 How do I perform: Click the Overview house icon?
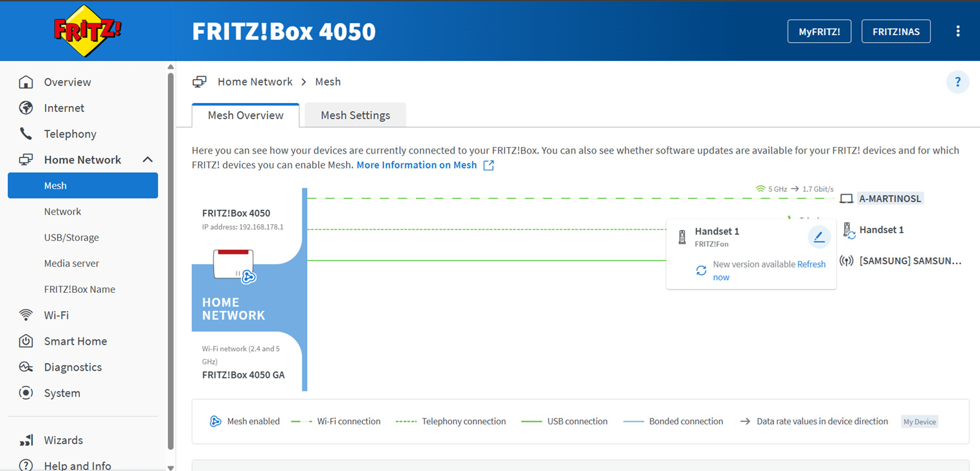click(26, 82)
